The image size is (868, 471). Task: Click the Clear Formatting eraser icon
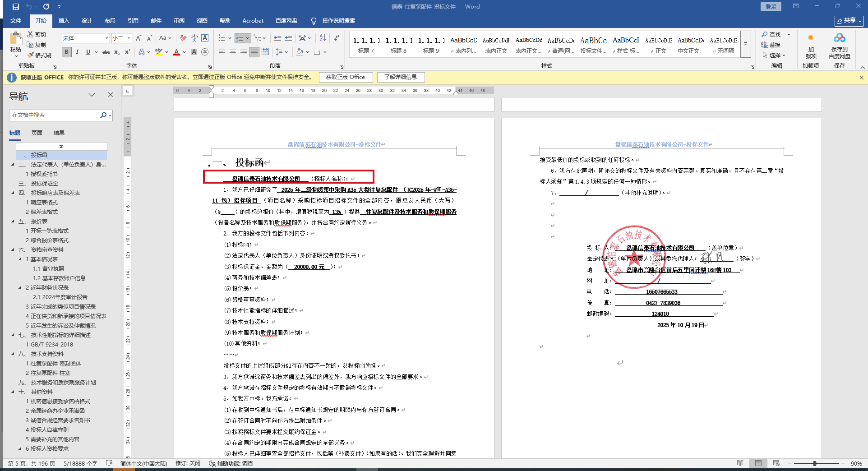183,38
